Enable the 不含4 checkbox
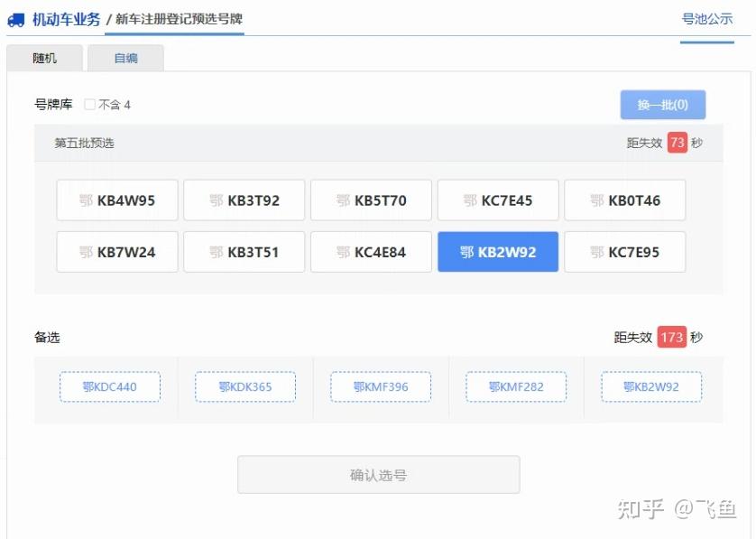756x539 pixels. (88, 104)
